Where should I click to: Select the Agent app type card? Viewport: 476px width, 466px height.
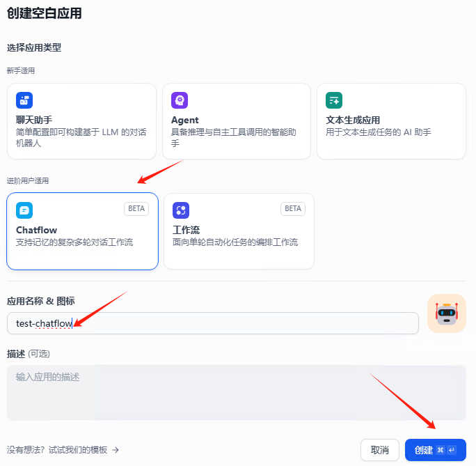[237, 121]
